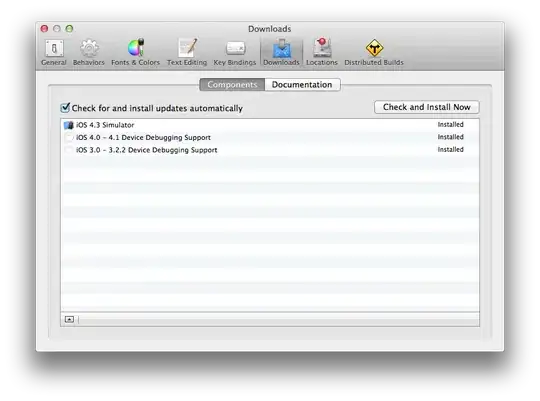Image resolution: width=540 pixels, height=401 pixels.
Task: Select iOS 3.0 - 3.2.2 Device Debugging Support
Action: 270,150
